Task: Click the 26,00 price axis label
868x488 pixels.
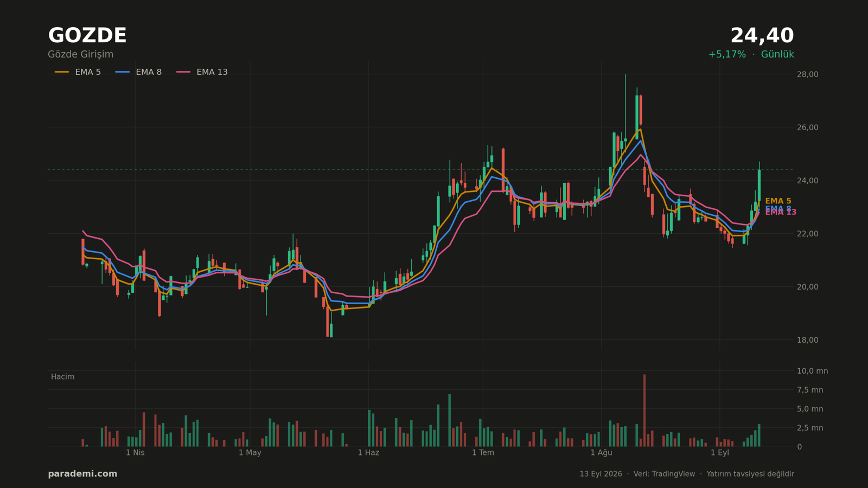Action: [807, 127]
